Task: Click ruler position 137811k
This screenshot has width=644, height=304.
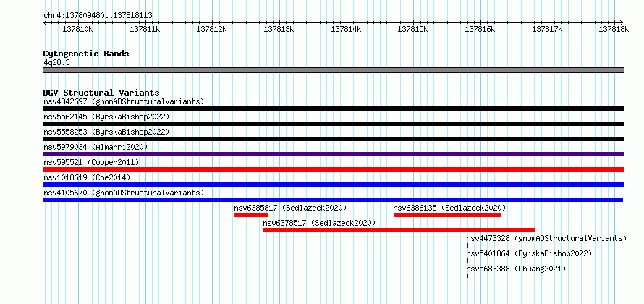Action: coord(145,29)
